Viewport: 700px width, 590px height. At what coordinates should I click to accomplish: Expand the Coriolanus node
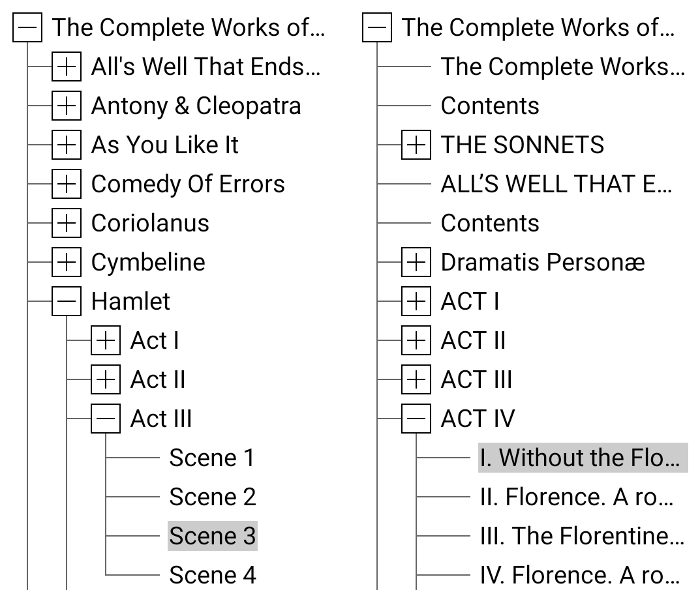tap(66, 223)
